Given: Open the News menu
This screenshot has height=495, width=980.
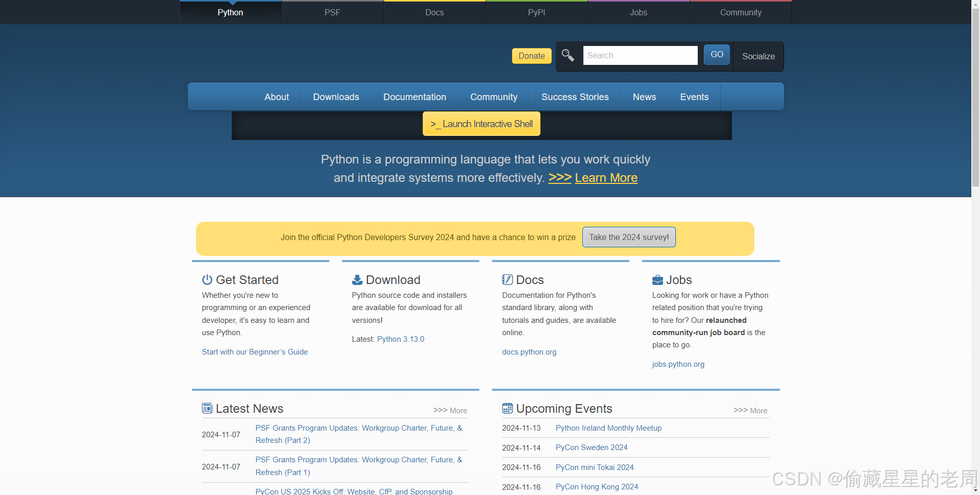Looking at the screenshot, I should tap(644, 97).
